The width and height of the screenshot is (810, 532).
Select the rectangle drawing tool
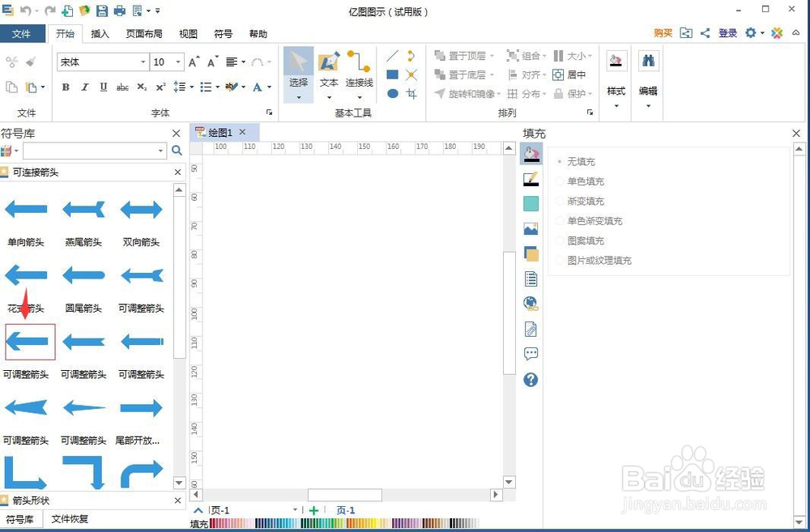394,74
